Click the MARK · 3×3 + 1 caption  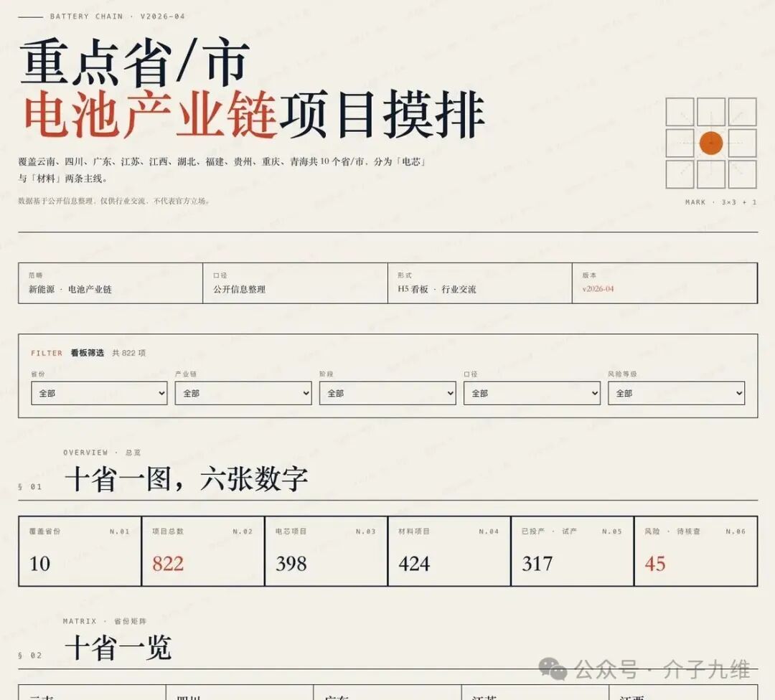[720, 202]
